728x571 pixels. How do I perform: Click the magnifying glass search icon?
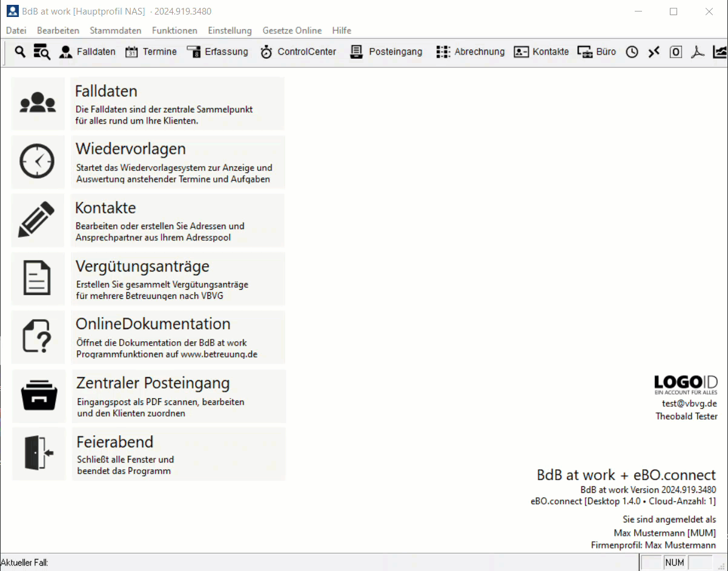pyautogui.click(x=20, y=52)
